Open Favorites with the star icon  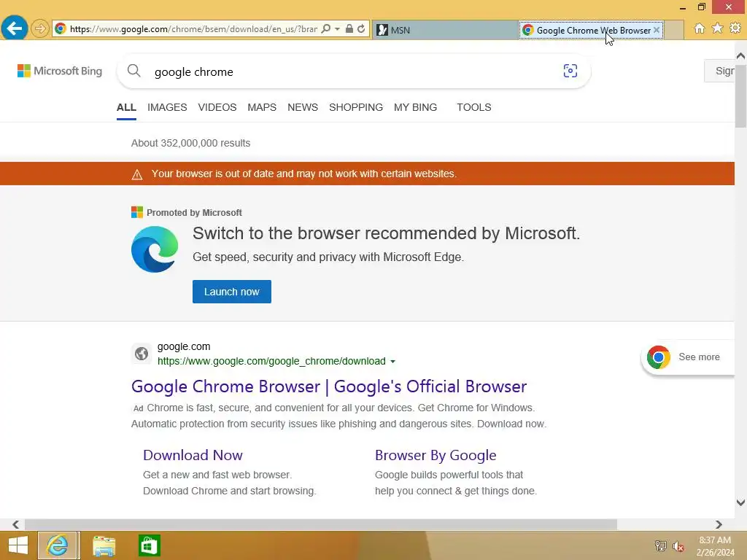point(717,28)
